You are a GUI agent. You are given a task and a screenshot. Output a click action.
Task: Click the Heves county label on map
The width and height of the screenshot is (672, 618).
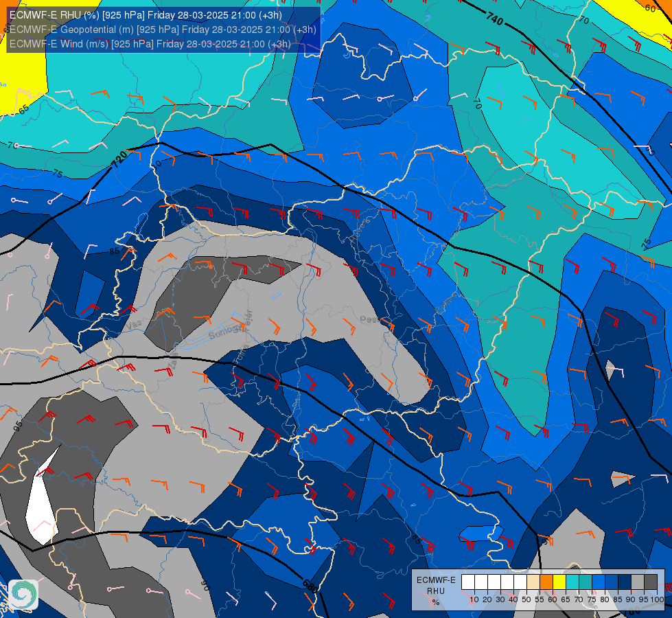point(359,231)
